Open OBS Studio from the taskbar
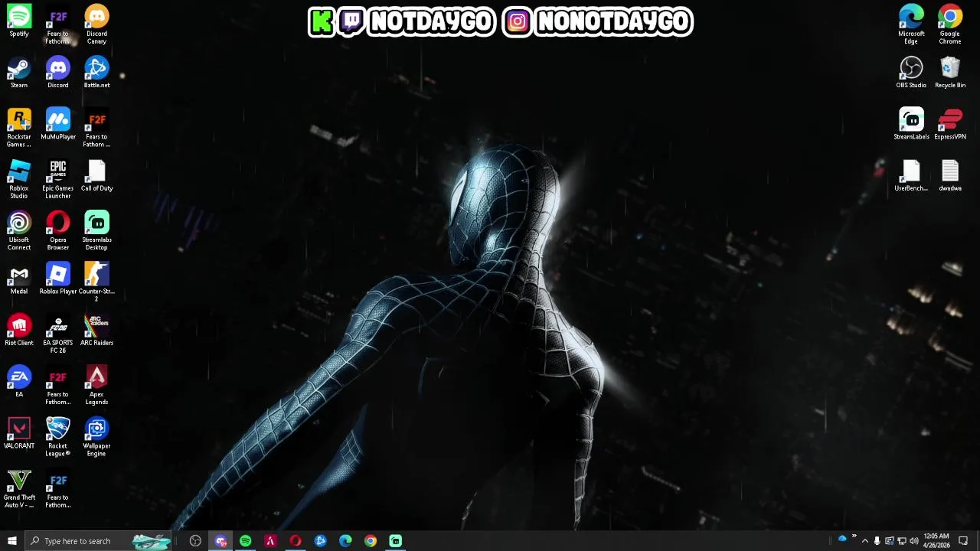 (195, 541)
